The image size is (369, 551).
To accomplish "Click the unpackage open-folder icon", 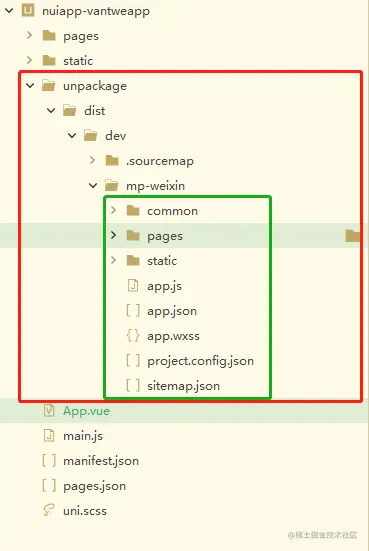I will coord(48,85).
